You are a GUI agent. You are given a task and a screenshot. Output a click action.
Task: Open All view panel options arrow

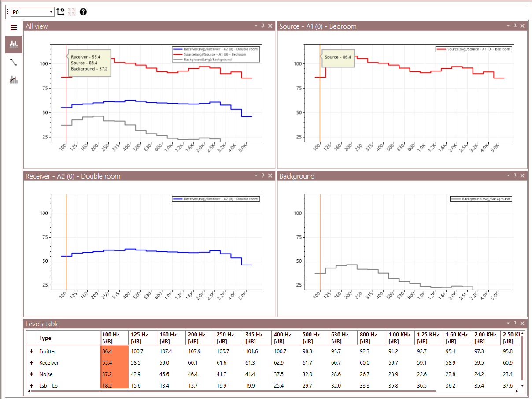(256, 26)
